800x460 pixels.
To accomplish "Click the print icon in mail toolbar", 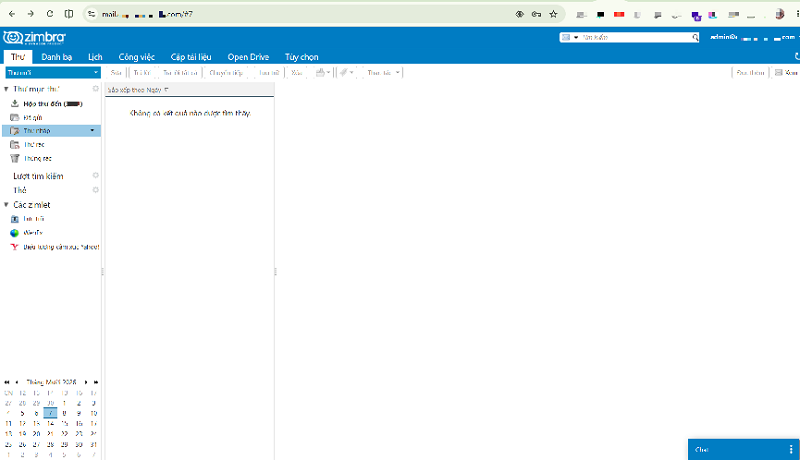I will 320,72.
